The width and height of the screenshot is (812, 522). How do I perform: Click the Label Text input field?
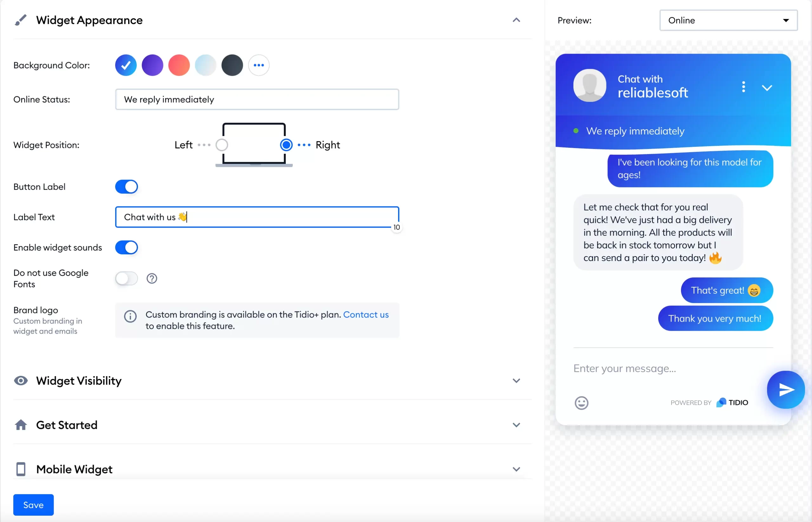(257, 216)
